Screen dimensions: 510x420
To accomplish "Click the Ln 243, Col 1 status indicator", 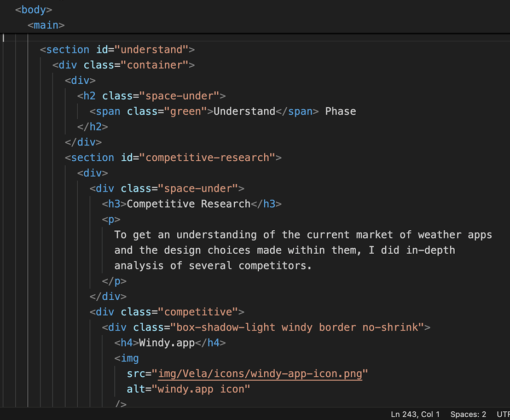I will pyautogui.click(x=415, y=414).
